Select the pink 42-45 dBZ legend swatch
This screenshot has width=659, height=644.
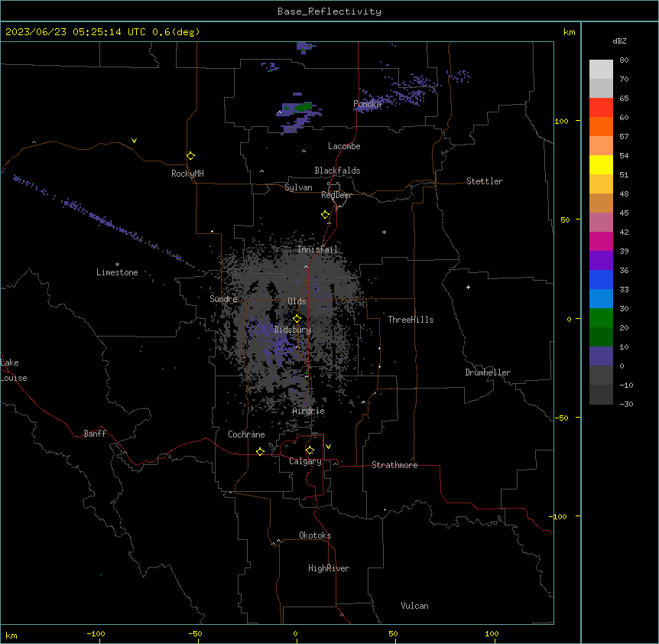[601, 223]
